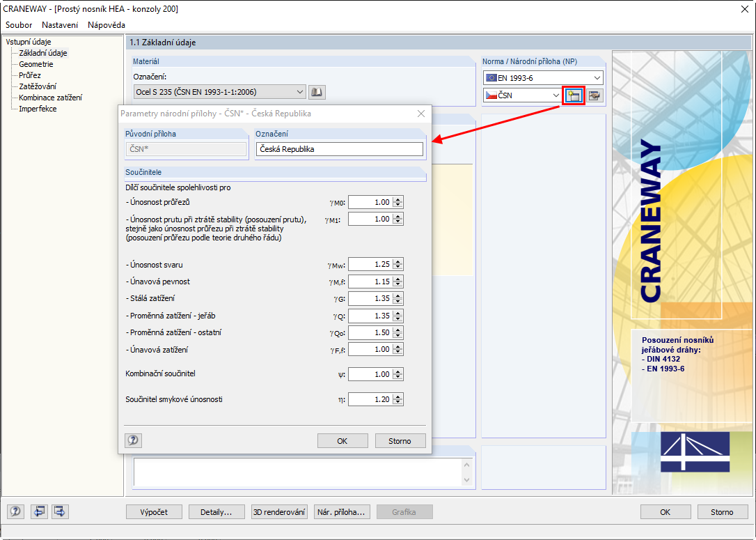Click the main window Storno button
This screenshot has height=540, width=756.
pos(722,512)
